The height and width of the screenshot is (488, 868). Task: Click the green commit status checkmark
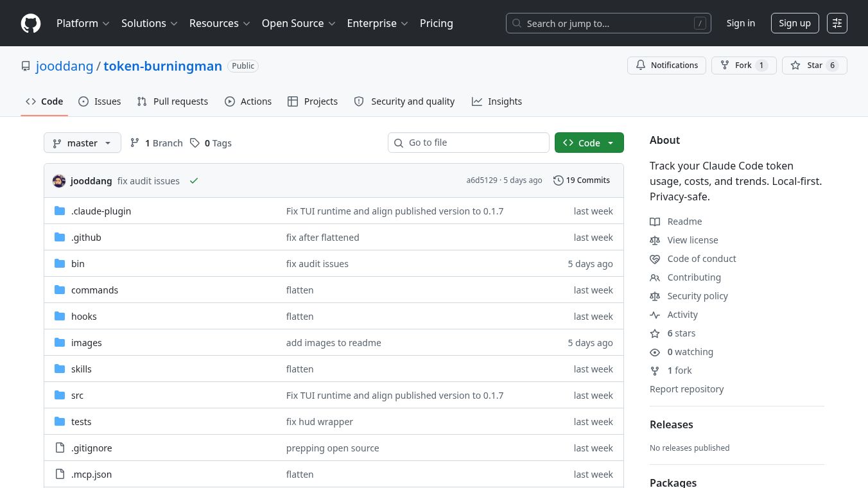[x=193, y=181]
